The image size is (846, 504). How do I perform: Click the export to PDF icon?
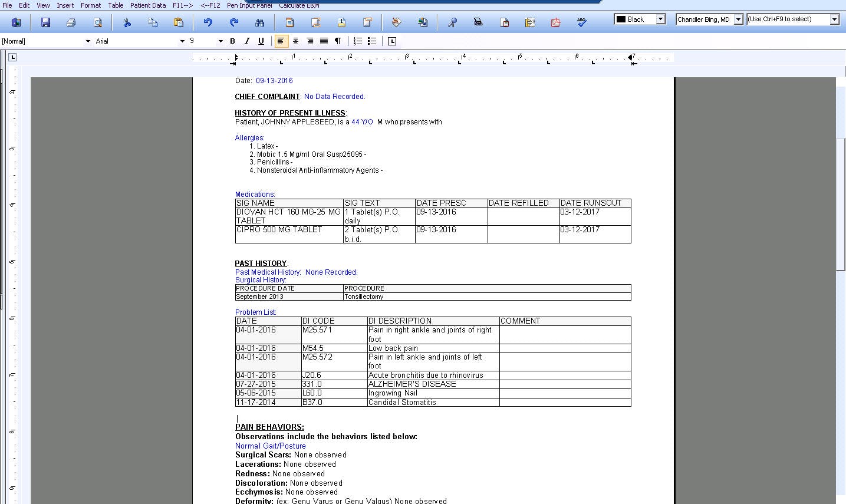click(x=555, y=22)
